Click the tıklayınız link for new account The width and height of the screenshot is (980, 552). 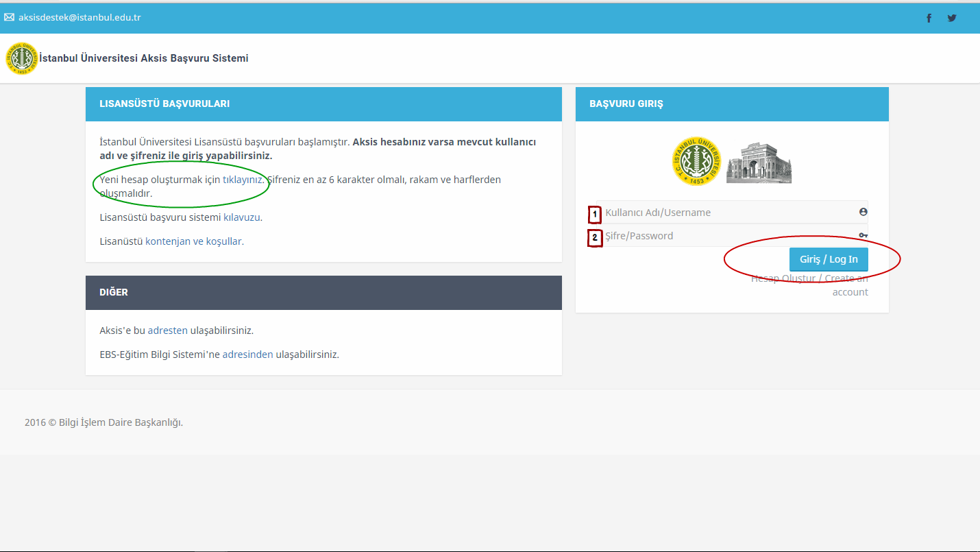(x=243, y=180)
